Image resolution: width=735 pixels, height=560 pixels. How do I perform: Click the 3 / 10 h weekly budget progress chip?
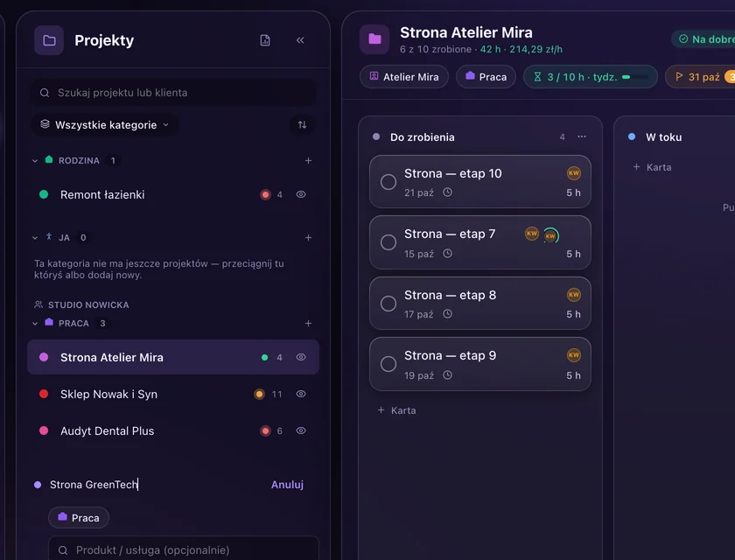(590, 77)
